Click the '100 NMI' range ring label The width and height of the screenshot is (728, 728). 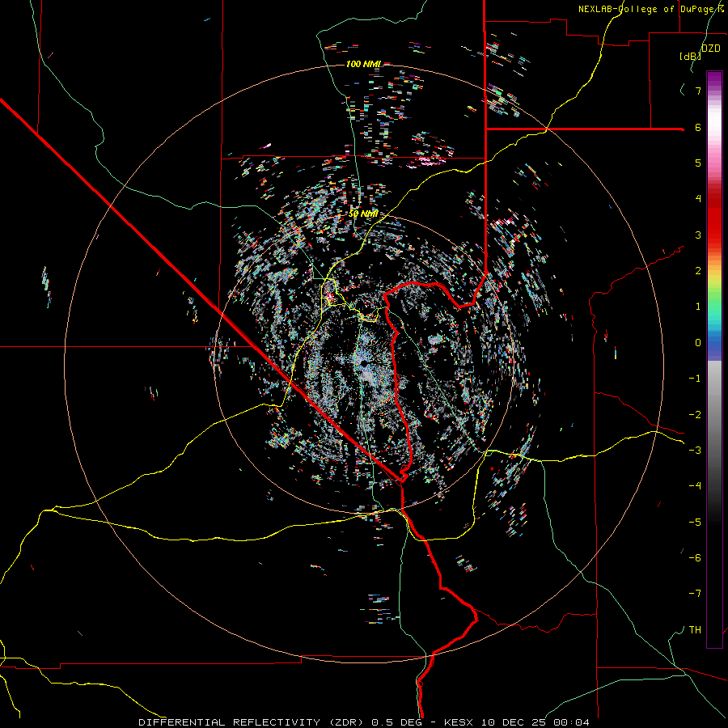pos(363,64)
